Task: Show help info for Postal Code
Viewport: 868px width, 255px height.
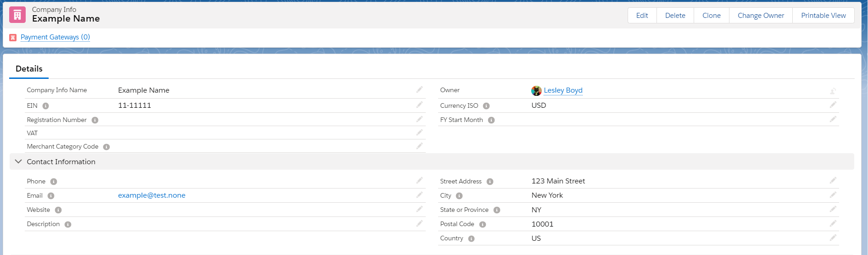Action: point(483,225)
